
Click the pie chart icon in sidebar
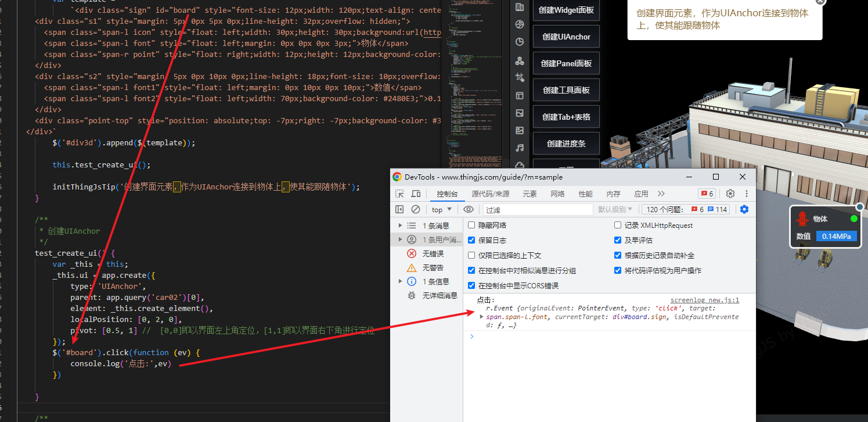point(520,42)
